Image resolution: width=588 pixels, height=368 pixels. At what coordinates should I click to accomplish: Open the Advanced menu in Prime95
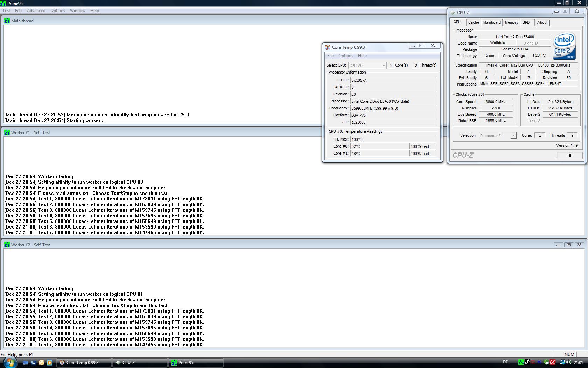[36, 11]
